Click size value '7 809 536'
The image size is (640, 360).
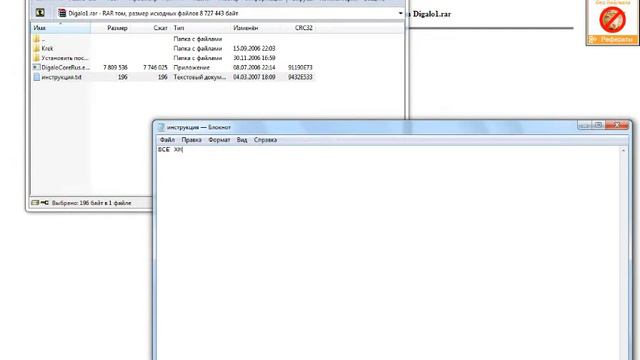coord(116,67)
